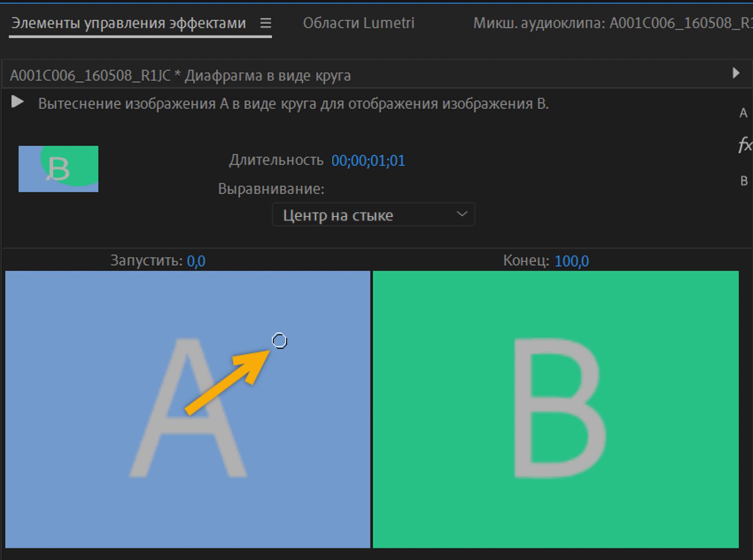Edit the Длительность timecode value
This screenshot has height=560, width=753.
(x=368, y=160)
